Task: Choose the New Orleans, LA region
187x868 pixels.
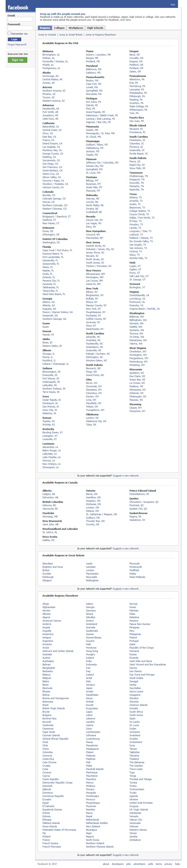Action: [x=52, y=464]
